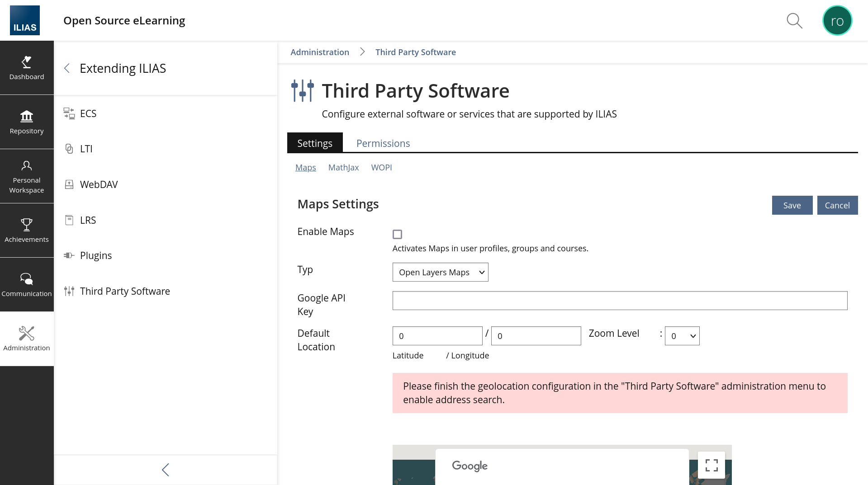The height and width of the screenshot is (485, 868).
Task: Collapse the slate panel with bottom chevron
Action: [x=166, y=470]
